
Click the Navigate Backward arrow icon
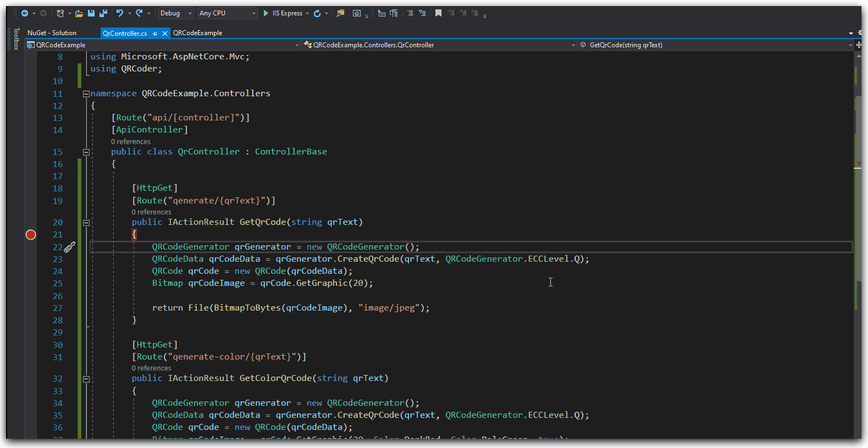tap(25, 13)
